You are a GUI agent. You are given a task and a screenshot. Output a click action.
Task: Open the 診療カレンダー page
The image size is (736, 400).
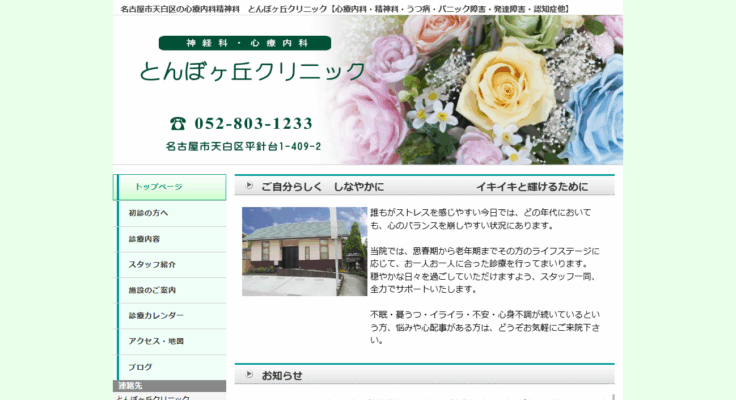click(169, 316)
